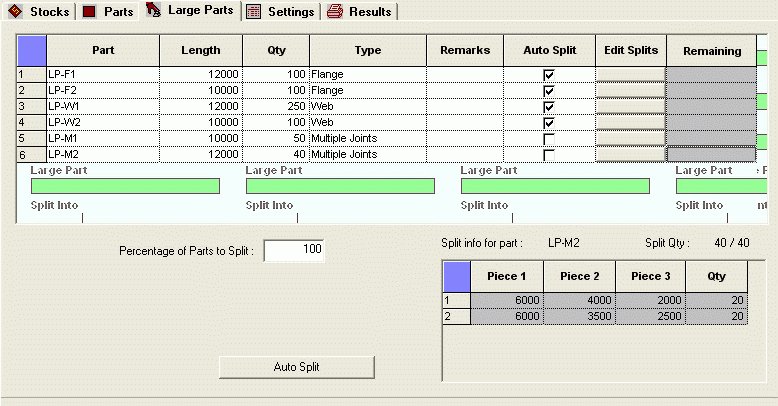This screenshot has height=406, width=778.
Task: Open the Settings tab
Action: [290, 12]
